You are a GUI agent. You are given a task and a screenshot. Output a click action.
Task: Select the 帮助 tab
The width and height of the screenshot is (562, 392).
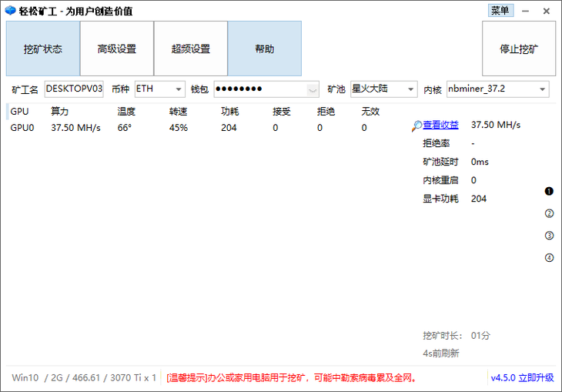264,49
